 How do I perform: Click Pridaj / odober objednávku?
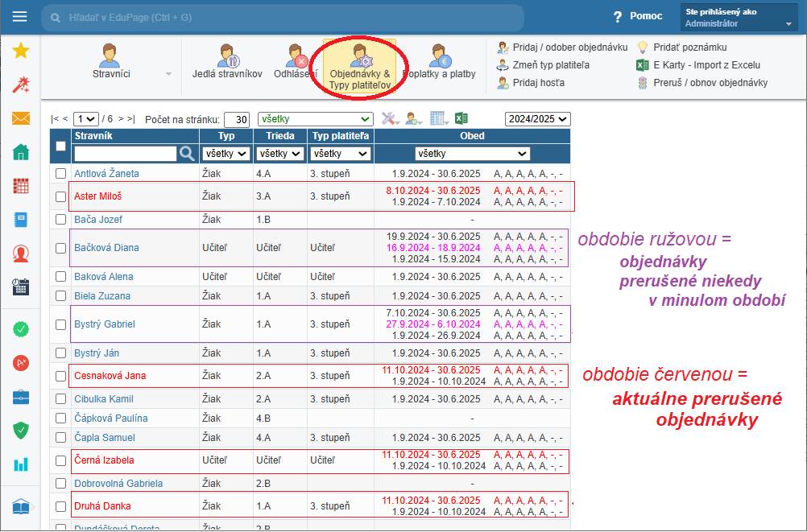pos(562,47)
